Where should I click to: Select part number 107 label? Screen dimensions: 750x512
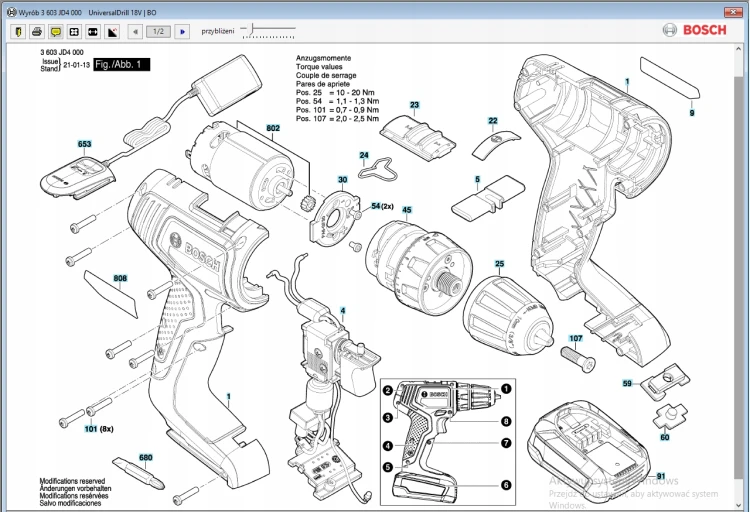[575, 339]
